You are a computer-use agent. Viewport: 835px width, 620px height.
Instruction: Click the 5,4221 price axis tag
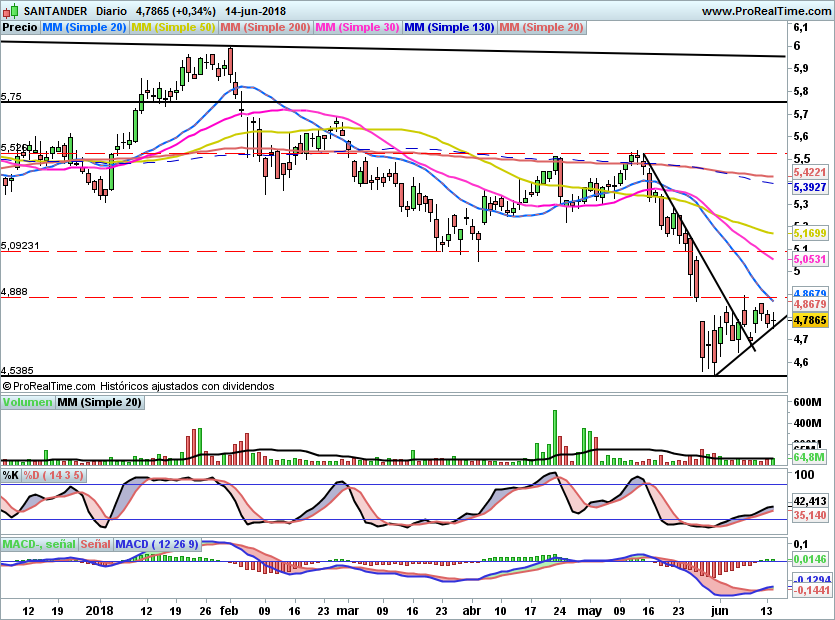coord(807,172)
